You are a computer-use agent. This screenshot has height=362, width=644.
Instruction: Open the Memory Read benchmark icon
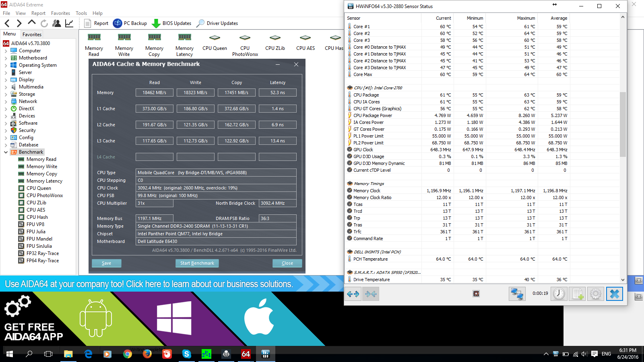(x=94, y=45)
